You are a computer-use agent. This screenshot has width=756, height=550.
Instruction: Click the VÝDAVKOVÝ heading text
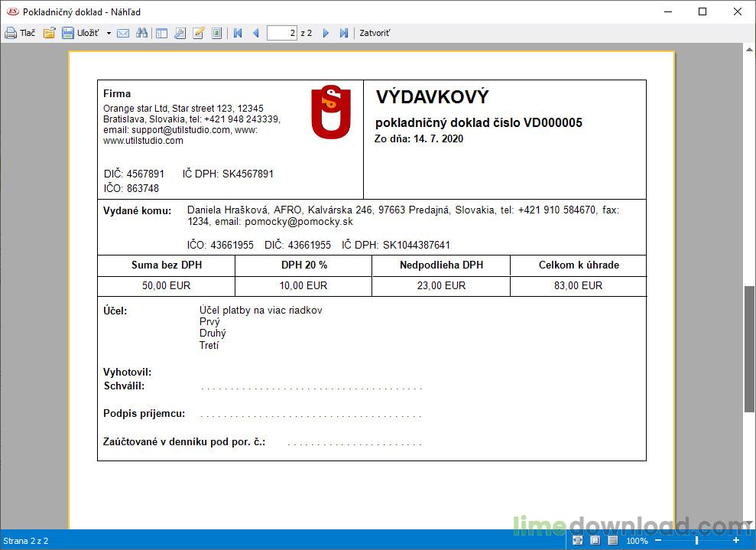(432, 97)
